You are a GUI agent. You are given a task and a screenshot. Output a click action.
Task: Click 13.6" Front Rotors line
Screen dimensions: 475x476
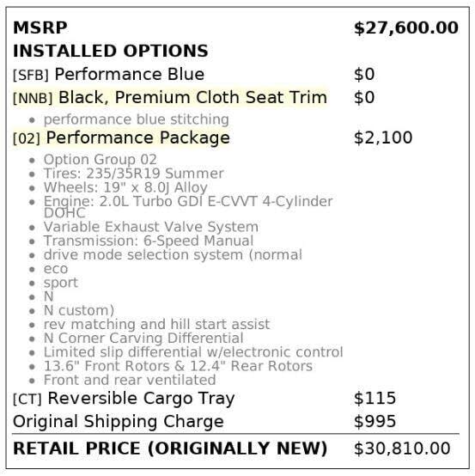(x=178, y=366)
